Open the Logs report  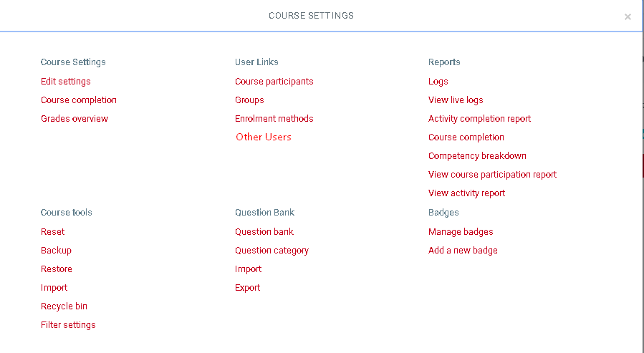438,82
